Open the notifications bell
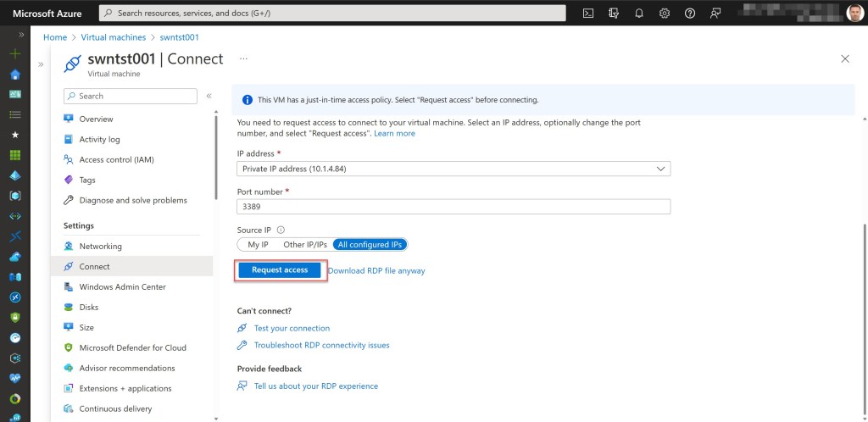Viewport: 868px width, 422px height. coord(639,14)
